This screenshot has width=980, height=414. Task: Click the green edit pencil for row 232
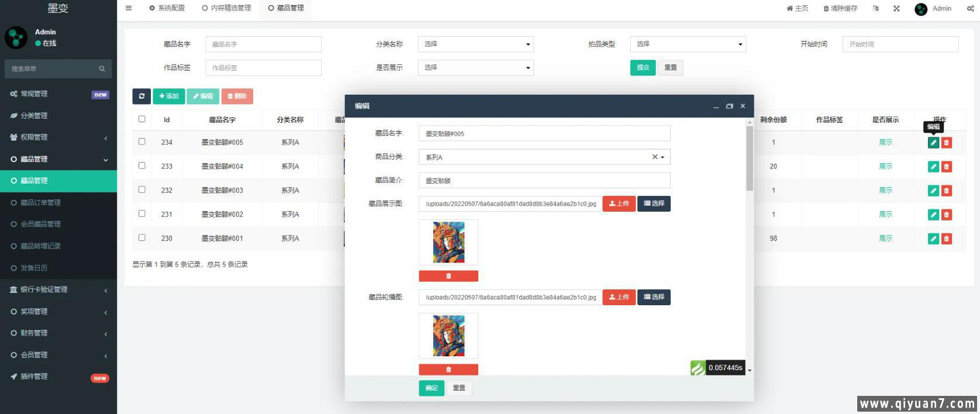click(x=933, y=191)
